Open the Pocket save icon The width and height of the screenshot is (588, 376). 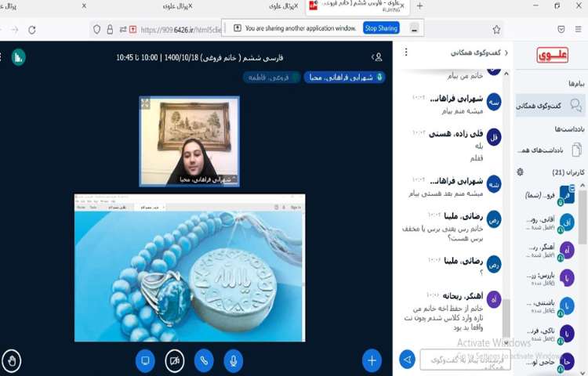(561, 29)
